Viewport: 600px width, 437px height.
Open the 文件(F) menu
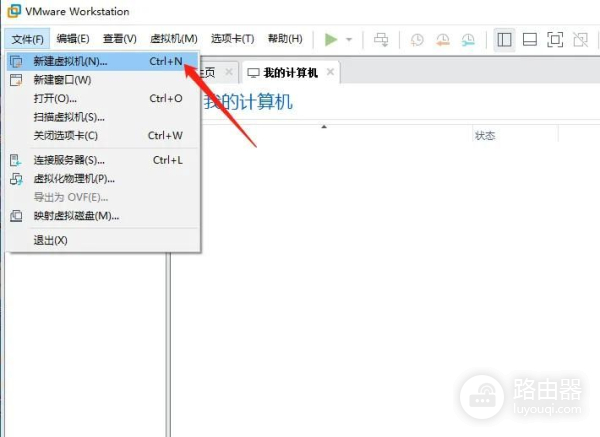point(28,39)
